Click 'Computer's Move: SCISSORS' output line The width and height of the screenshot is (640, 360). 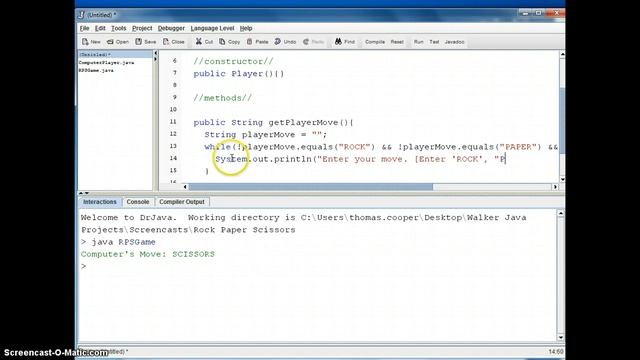click(148, 254)
